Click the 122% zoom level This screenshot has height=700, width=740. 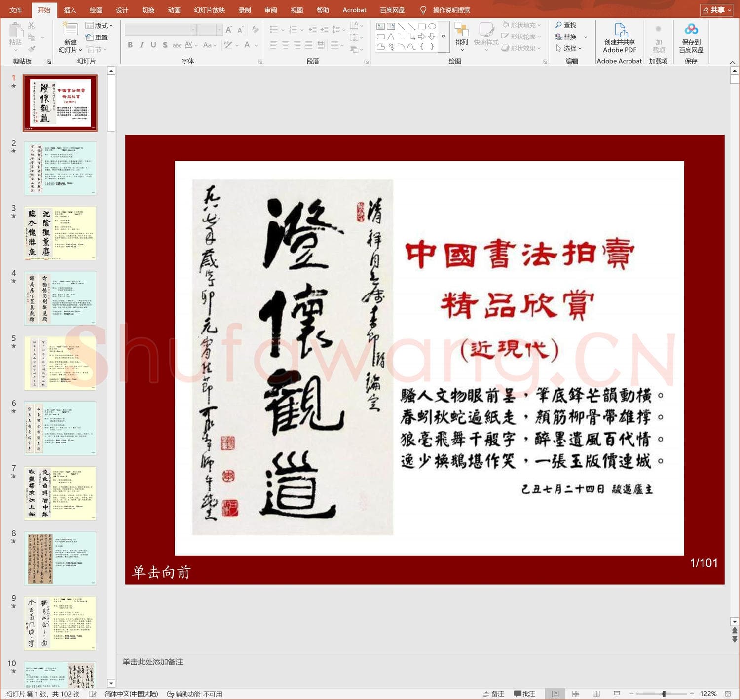708,694
